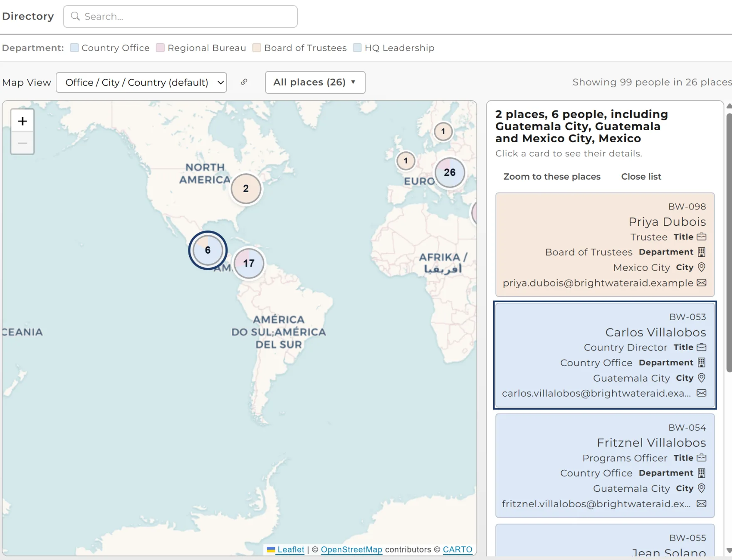Image resolution: width=732 pixels, height=560 pixels.
Task: Click the location pin icon on Fritznel Villalobos card
Action: [702, 488]
